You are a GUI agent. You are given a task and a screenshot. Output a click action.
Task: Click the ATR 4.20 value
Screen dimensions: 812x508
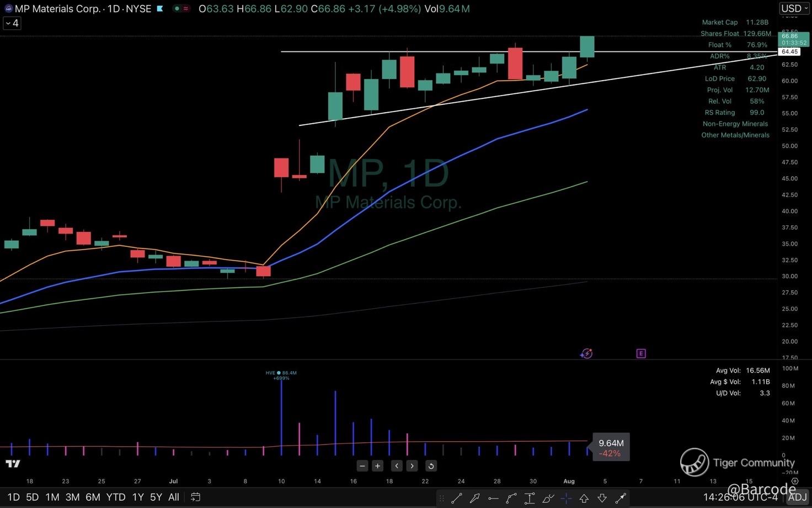(x=757, y=67)
